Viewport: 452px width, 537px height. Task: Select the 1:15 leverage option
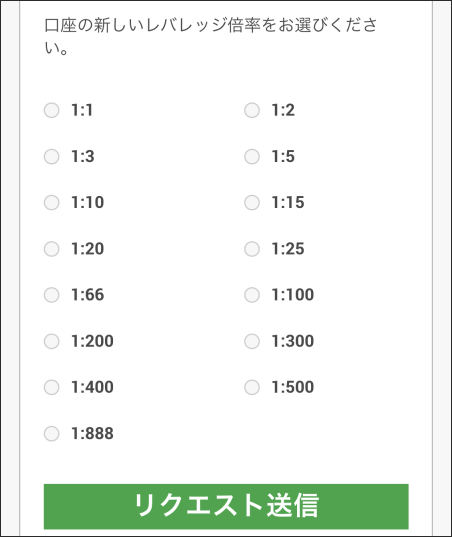pos(252,202)
